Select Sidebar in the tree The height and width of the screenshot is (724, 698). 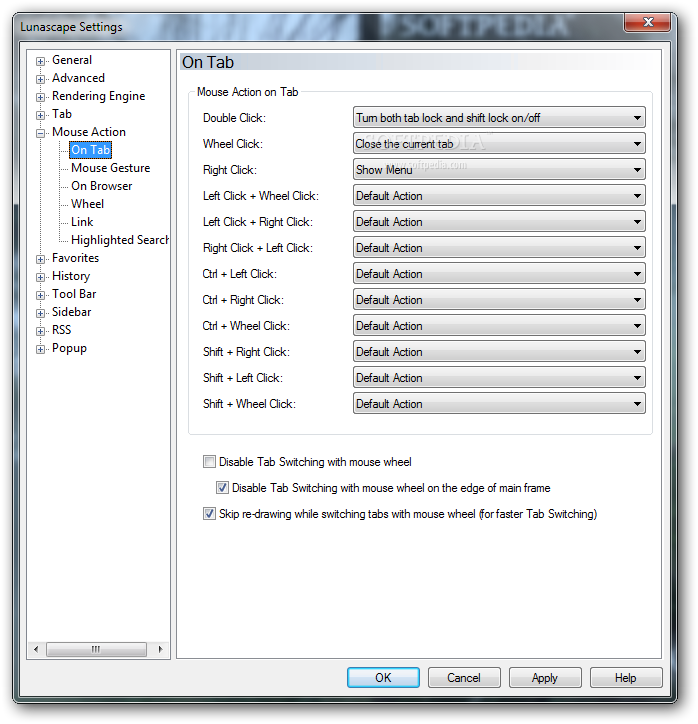[72, 312]
